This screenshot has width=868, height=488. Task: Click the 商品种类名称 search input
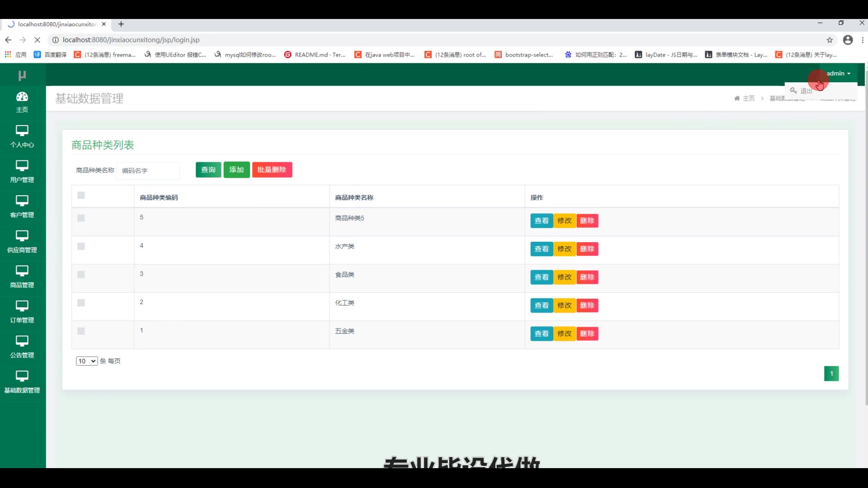tap(148, 170)
